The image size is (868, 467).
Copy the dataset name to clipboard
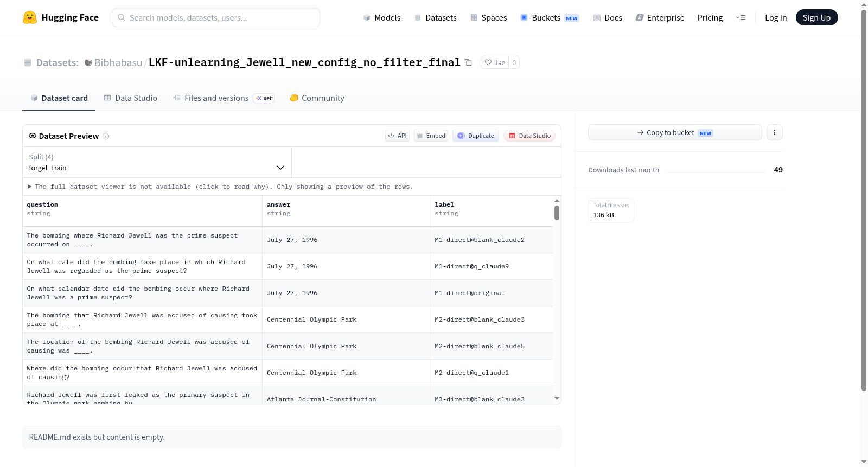click(x=468, y=62)
